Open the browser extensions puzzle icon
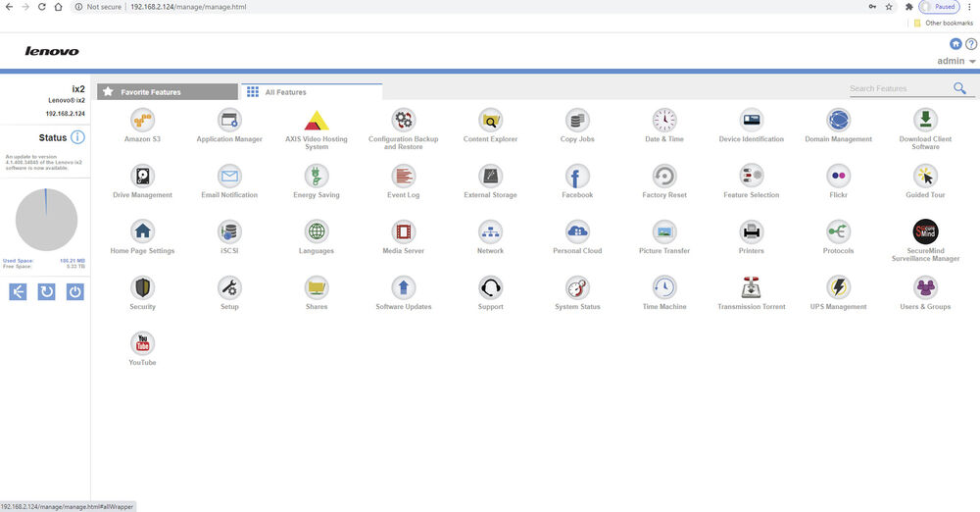Screen dimensions: 980x512 pos(908,7)
